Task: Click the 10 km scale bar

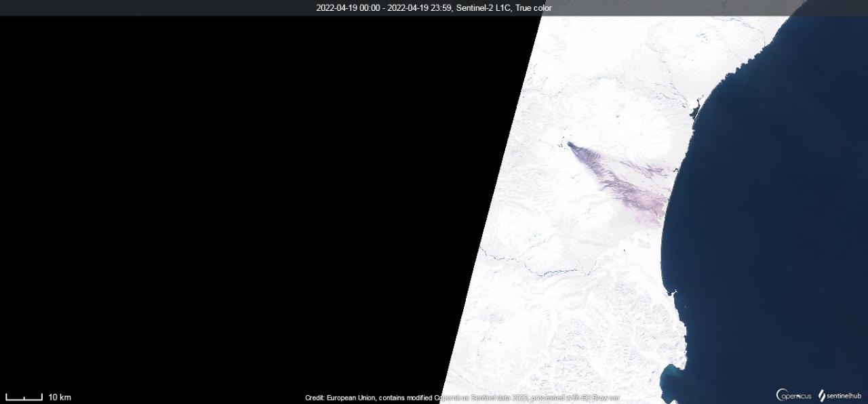Action: [x=24, y=398]
